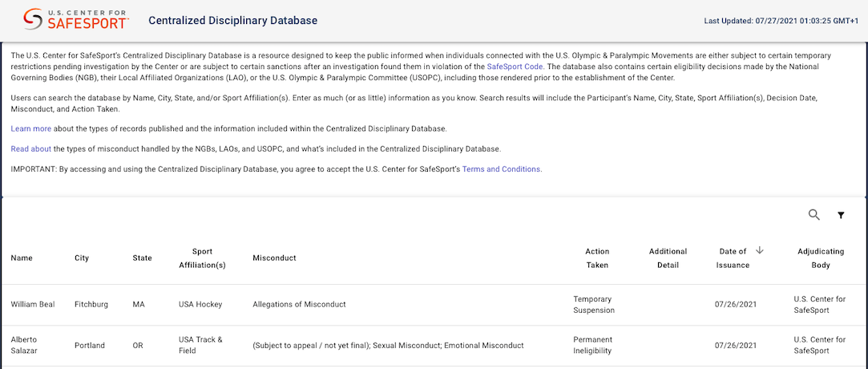
Task: Click the Centralized Disciplinary Database title
Action: [233, 20]
